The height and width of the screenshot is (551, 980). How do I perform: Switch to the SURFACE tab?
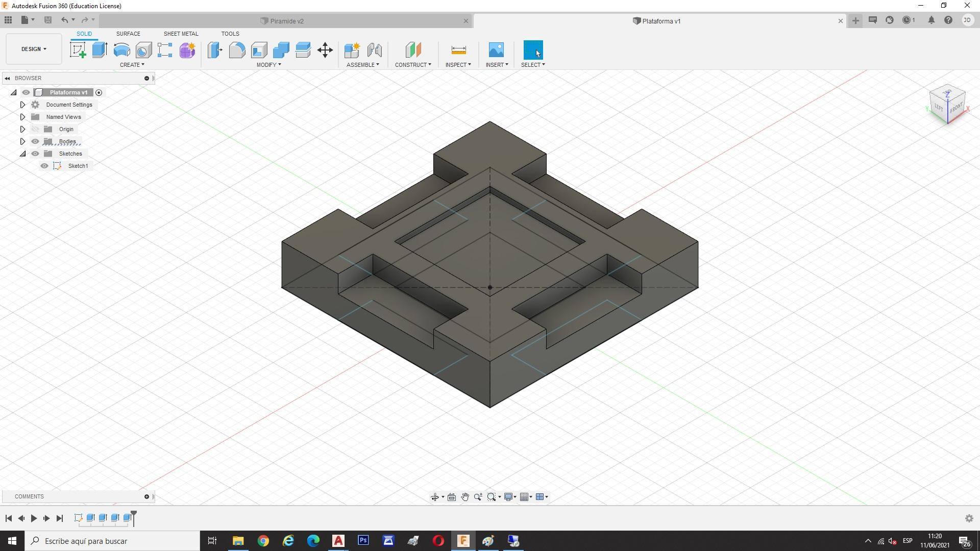click(x=128, y=34)
